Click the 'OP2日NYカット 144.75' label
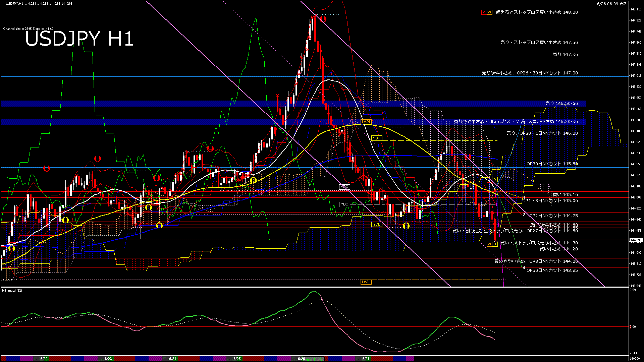 click(x=553, y=216)
